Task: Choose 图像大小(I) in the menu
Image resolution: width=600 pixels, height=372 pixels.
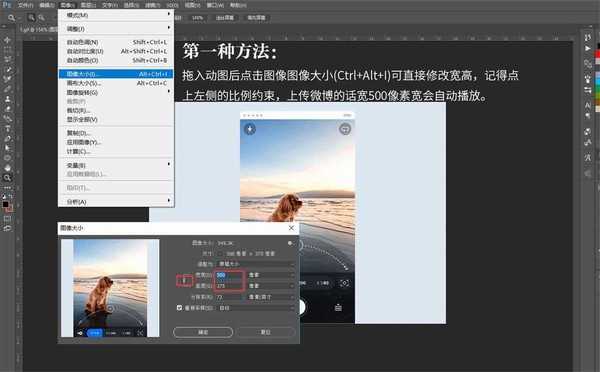Action: pyautogui.click(x=116, y=74)
